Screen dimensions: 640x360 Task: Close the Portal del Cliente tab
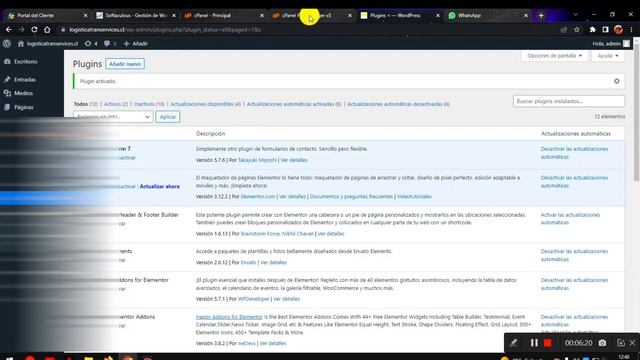[x=85, y=16]
